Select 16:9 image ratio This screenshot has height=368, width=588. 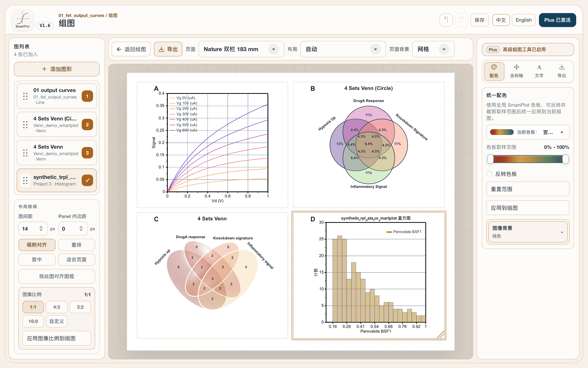click(x=33, y=321)
